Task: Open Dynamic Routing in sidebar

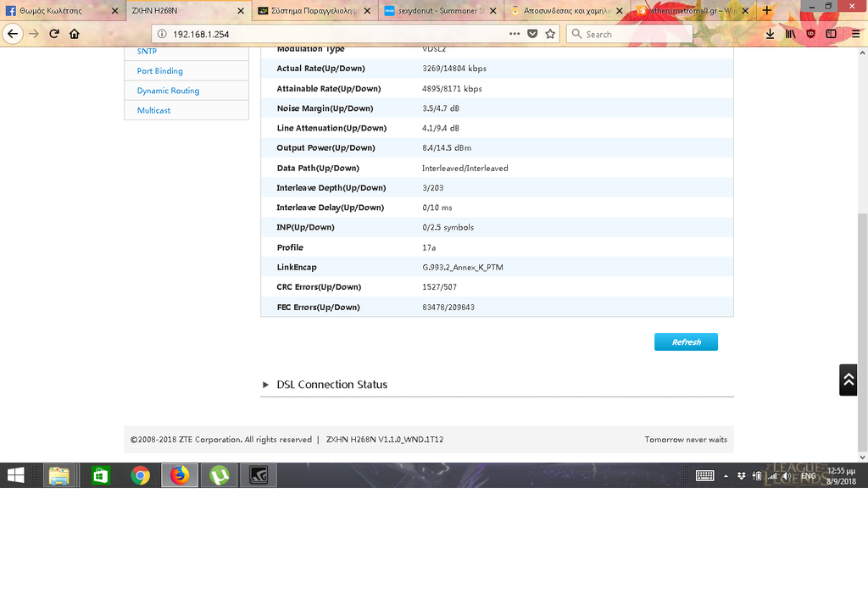Action: (168, 91)
